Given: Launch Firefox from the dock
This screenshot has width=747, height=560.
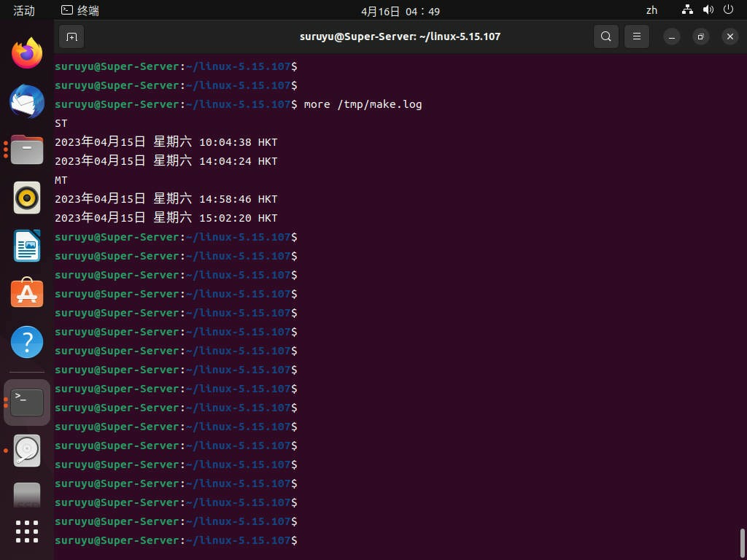Looking at the screenshot, I should pyautogui.click(x=27, y=53).
